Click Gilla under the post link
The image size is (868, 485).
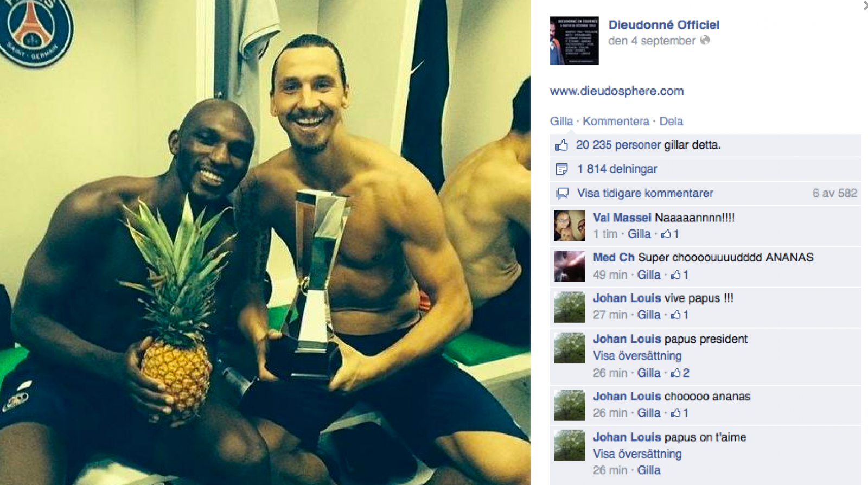(x=561, y=121)
